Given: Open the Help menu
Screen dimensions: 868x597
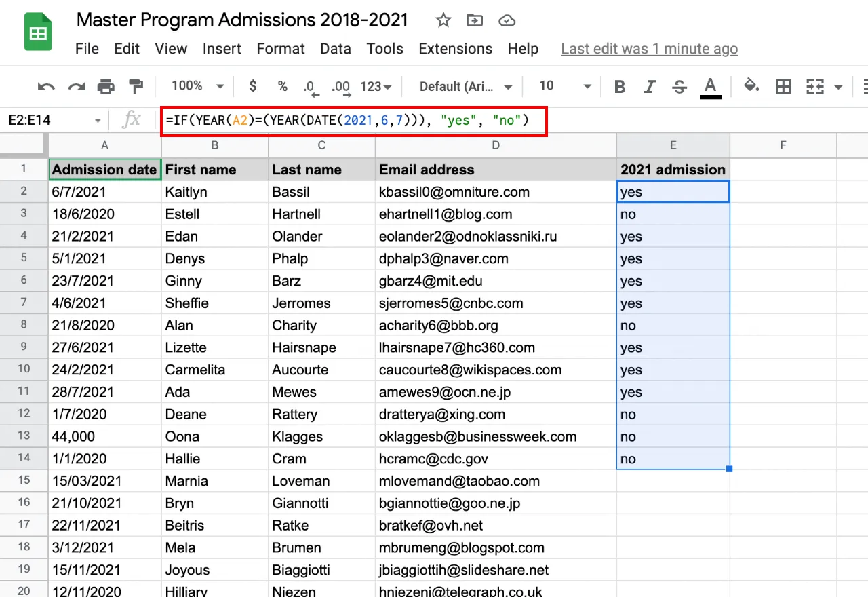Looking at the screenshot, I should (523, 49).
